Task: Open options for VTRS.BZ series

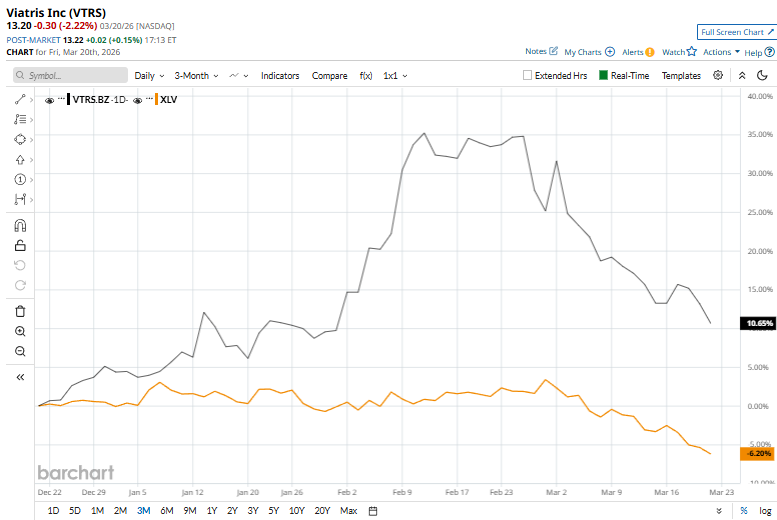Action: (61, 99)
